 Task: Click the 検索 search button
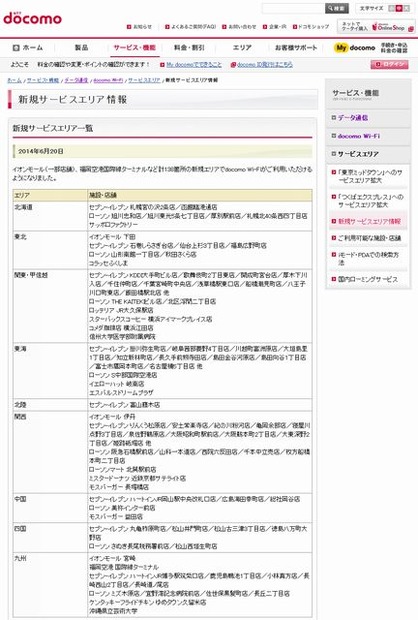pos(337,8)
